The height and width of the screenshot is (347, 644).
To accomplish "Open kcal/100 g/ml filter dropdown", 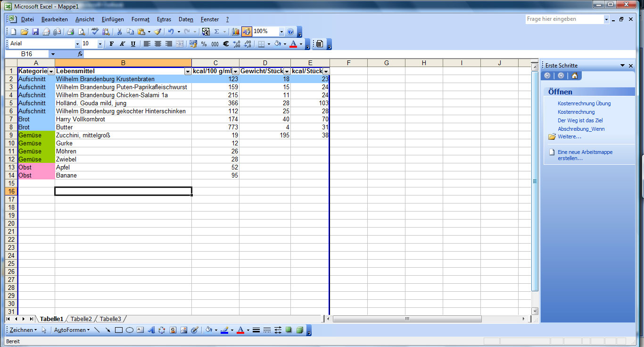I will [x=236, y=71].
